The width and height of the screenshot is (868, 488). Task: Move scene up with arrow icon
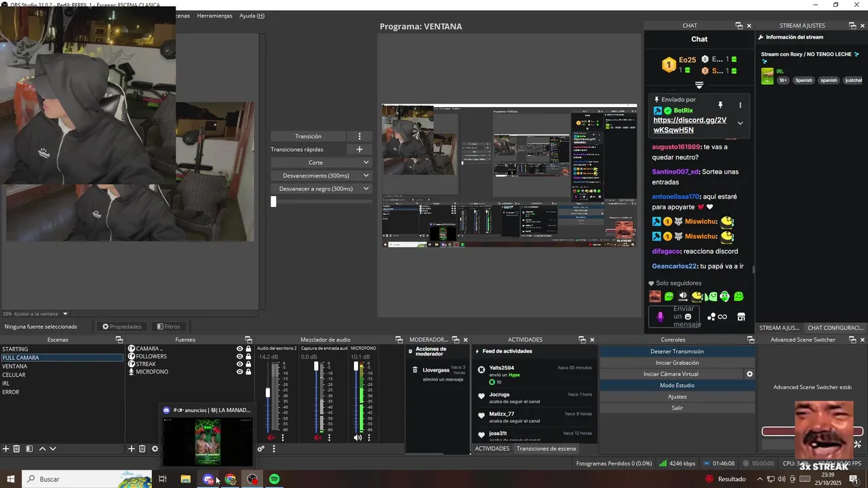[x=42, y=449]
